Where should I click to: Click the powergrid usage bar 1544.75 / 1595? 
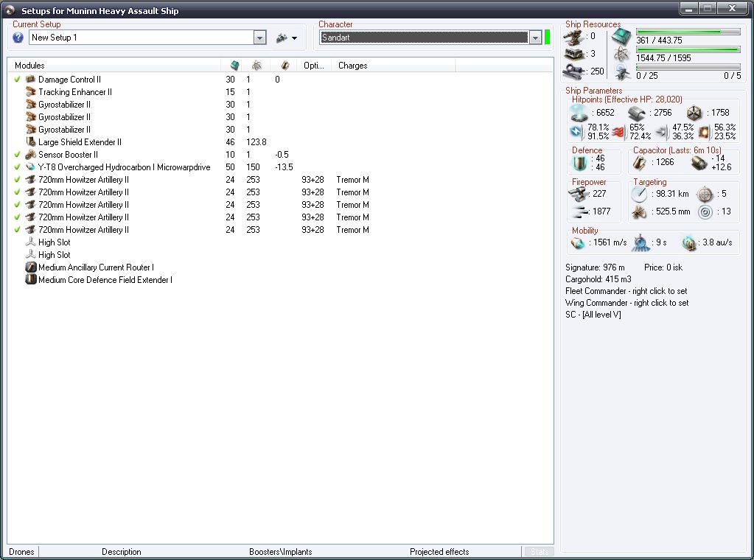pos(688,49)
